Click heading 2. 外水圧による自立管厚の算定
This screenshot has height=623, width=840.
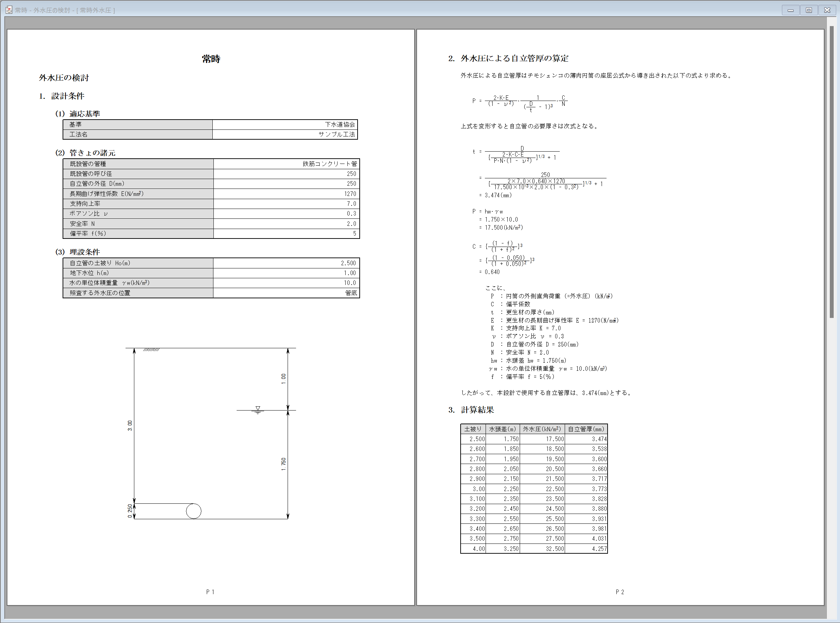point(508,58)
